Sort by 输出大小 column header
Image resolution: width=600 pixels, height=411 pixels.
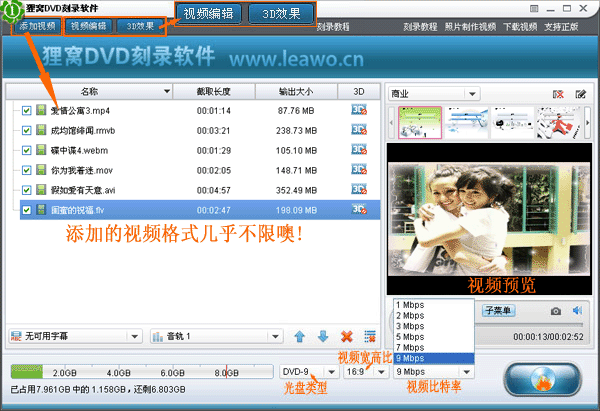point(296,91)
